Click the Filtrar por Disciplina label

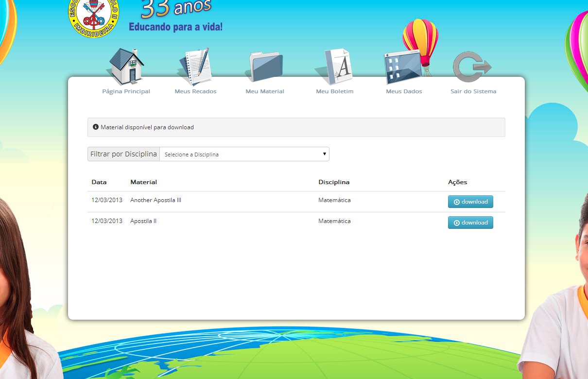click(123, 154)
